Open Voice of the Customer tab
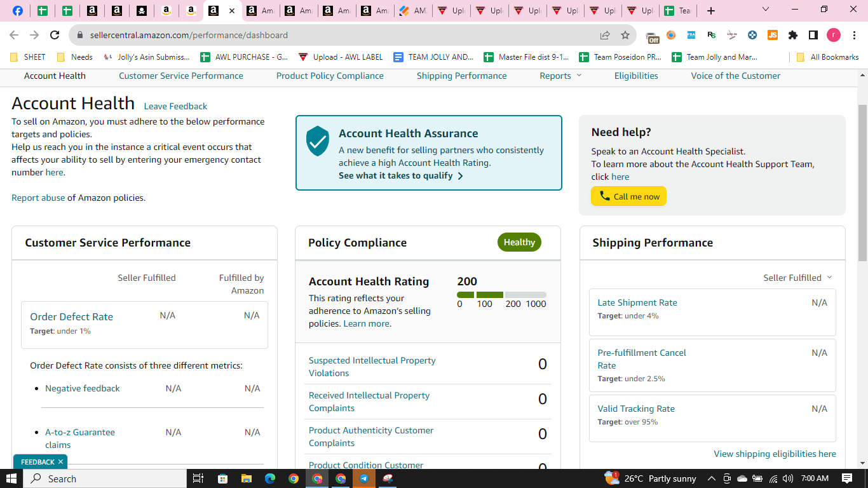The width and height of the screenshot is (868, 488). tap(736, 76)
